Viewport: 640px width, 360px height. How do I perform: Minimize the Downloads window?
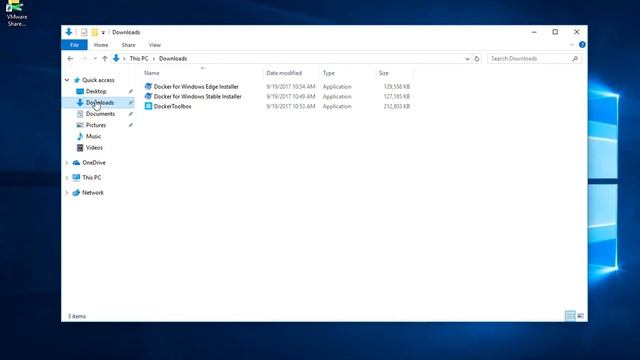[534, 32]
